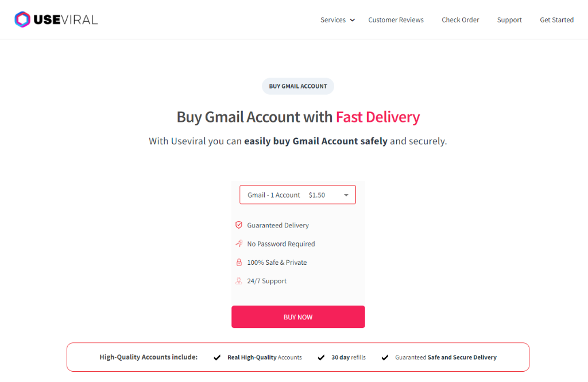Click the 100% Safe & Private lock icon
The image size is (588, 382).
(x=239, y=263)
